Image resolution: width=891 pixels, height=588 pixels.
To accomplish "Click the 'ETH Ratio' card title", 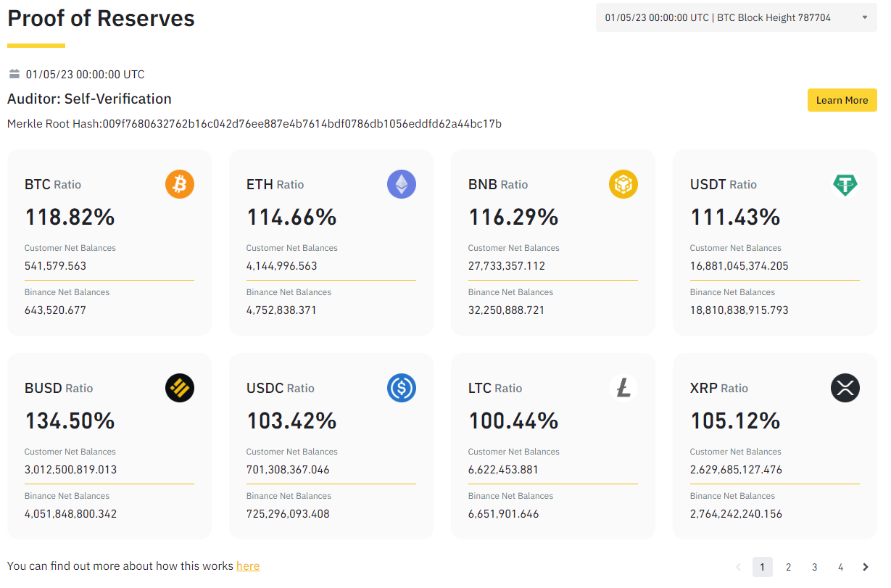I will (x=275, y=184).
